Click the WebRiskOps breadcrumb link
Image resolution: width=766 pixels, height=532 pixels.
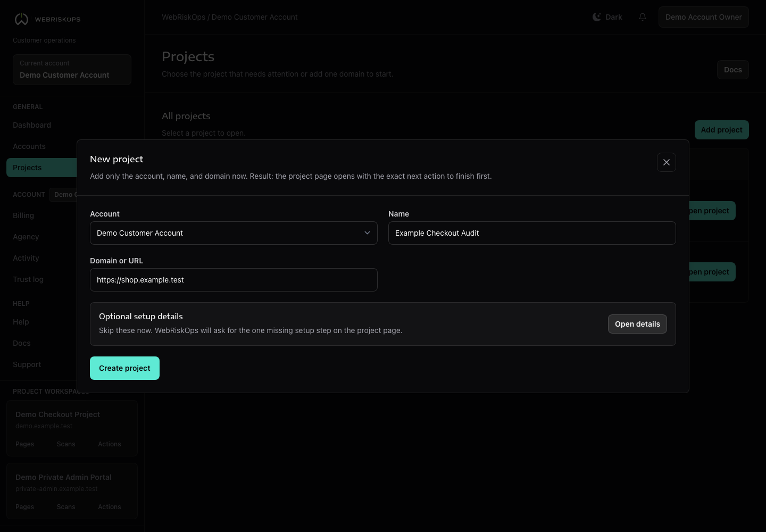(184, 17)
